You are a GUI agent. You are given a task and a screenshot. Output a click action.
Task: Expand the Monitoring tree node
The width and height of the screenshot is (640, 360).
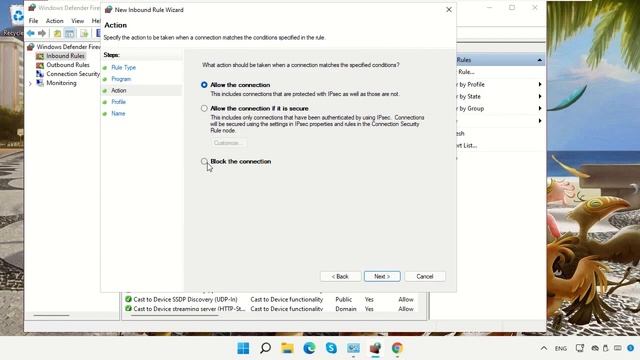click(30, 83)
